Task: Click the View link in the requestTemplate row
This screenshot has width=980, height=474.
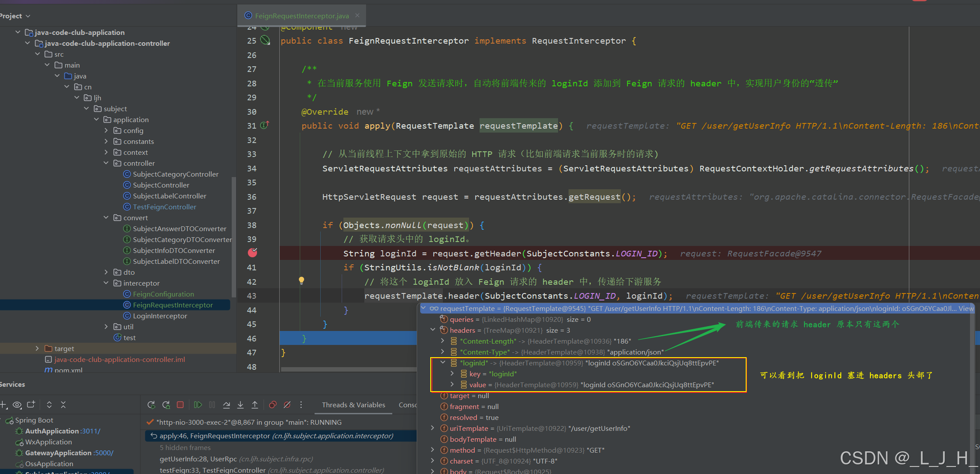Action: (966, 308)
